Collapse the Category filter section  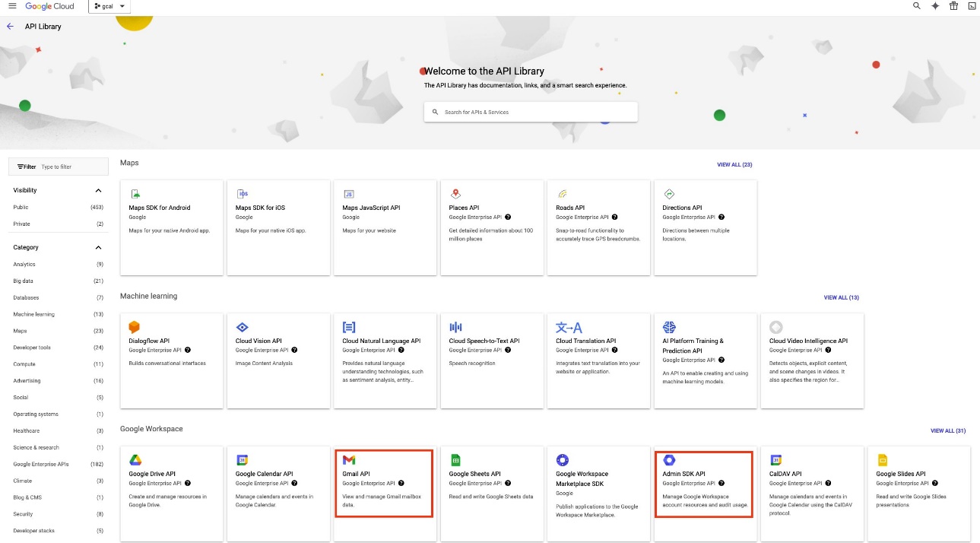98,247
